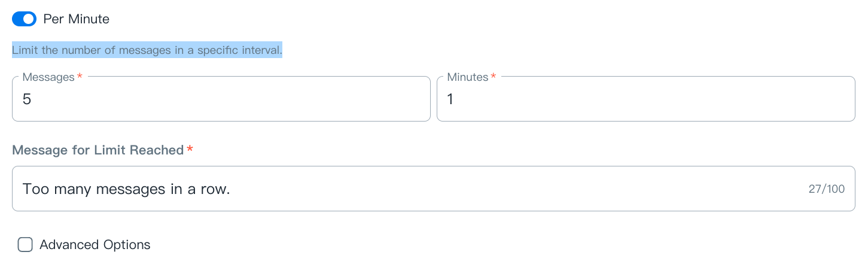Click the 27/100 character counter
The height and width of the screenshot is (273, 868).
pyautogui.click(x=826, y=189)
